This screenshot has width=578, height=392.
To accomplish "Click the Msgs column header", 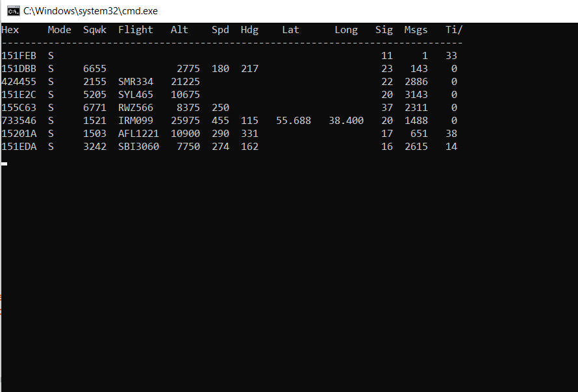I will coord(416,30).
